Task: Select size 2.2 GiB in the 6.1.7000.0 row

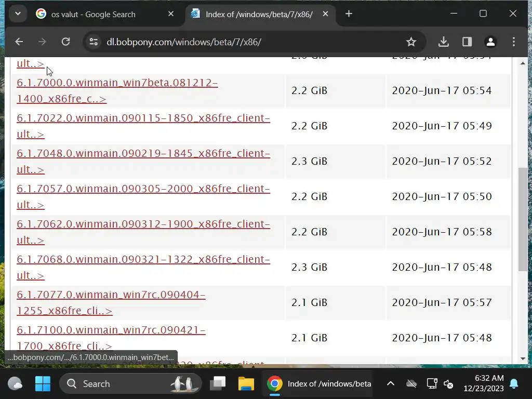Action: pos(310,90)
